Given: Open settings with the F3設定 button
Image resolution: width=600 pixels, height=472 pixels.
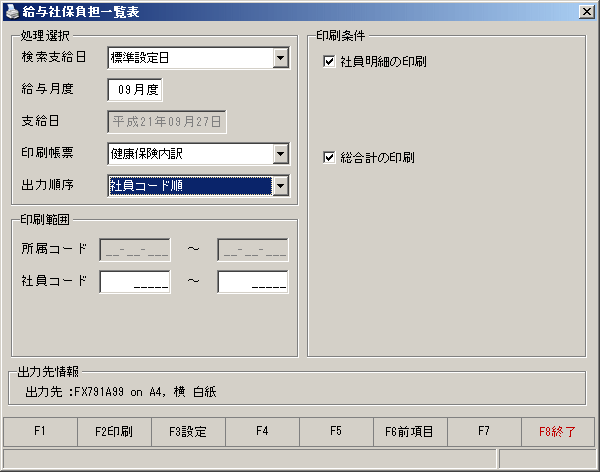Looking at the screenshot, I should [x=188, y=432].
